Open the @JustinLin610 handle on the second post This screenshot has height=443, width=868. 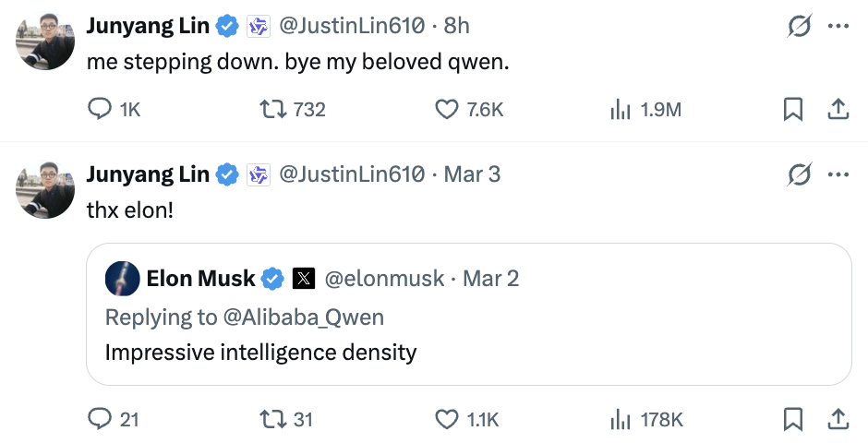coord(351,174)
